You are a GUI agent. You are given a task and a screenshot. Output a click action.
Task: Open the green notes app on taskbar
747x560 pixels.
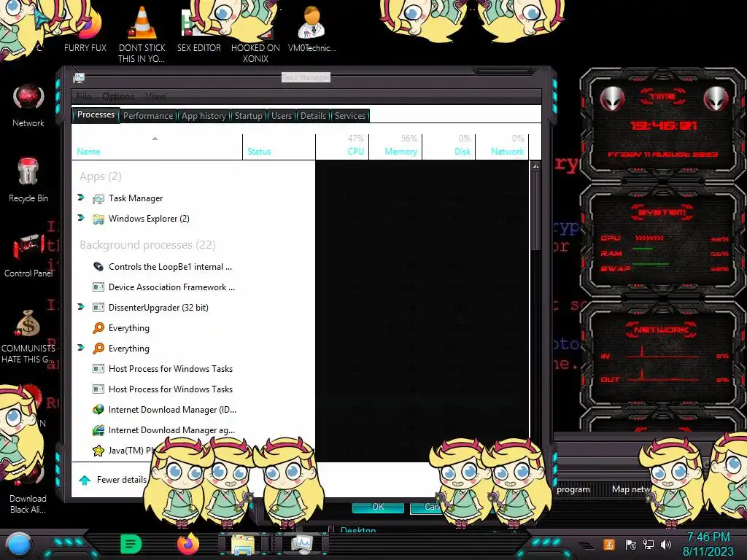click(131, 544)
